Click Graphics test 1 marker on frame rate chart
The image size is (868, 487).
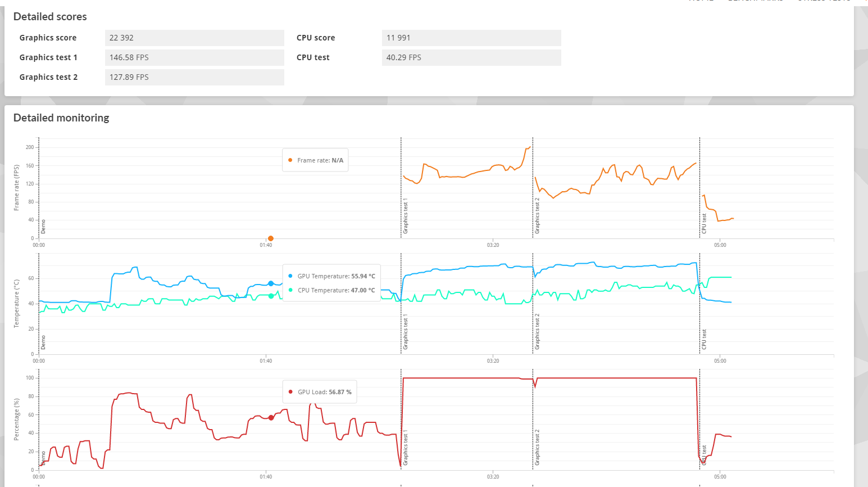click(406, 216)
